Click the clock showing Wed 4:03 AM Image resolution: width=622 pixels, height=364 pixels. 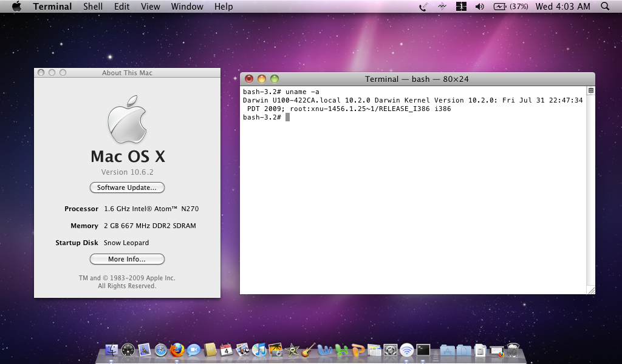(x=562, y=6)
